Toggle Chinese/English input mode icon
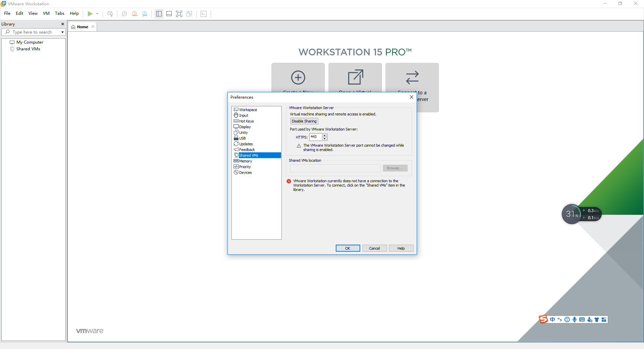Viewport: 644px width, 349px height. pos(552,319)
